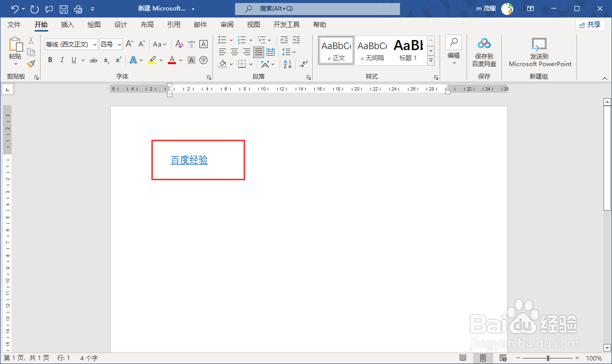Open the font dialog launcher
The image size is (612, 364).
[x=209, y=78]
